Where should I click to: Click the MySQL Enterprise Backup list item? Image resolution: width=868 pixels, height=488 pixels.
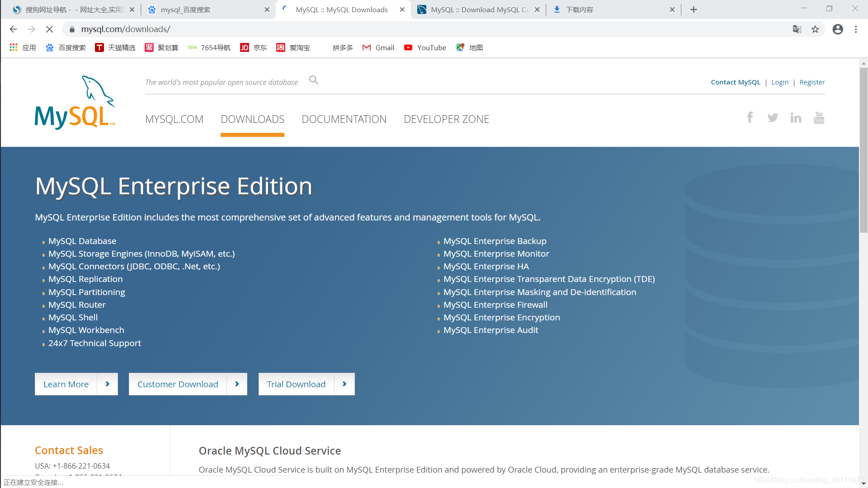[x=495, y=241]
